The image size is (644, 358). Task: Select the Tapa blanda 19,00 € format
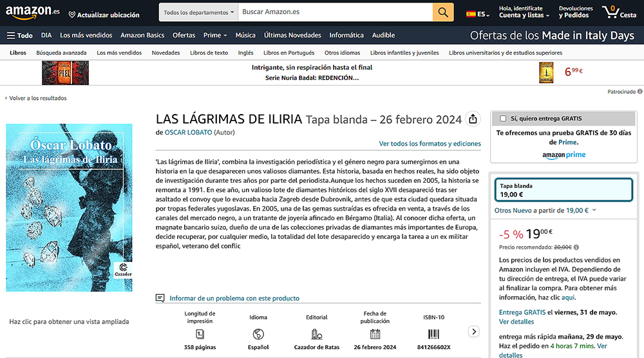click(x=563, y=190)
